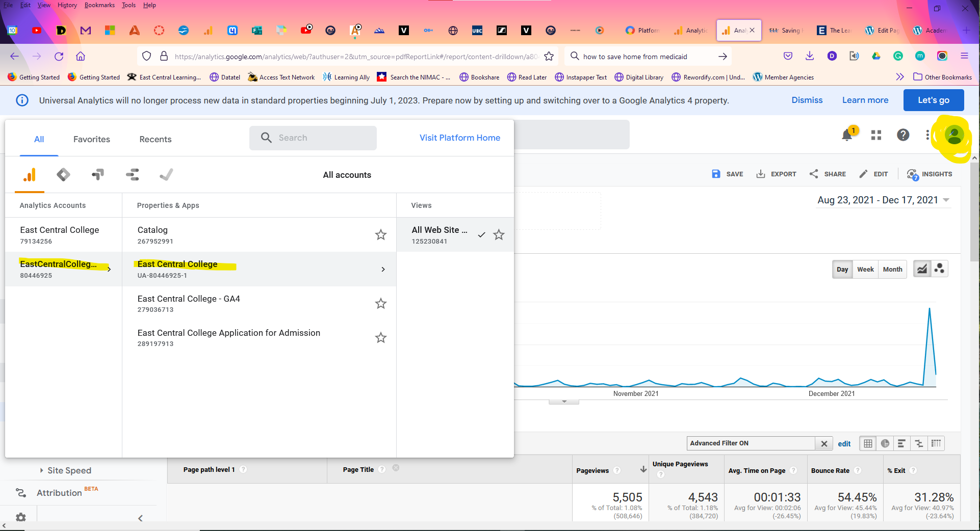Favorite the All Web Site view
980x531 pixels.
(x=499, y=235)
